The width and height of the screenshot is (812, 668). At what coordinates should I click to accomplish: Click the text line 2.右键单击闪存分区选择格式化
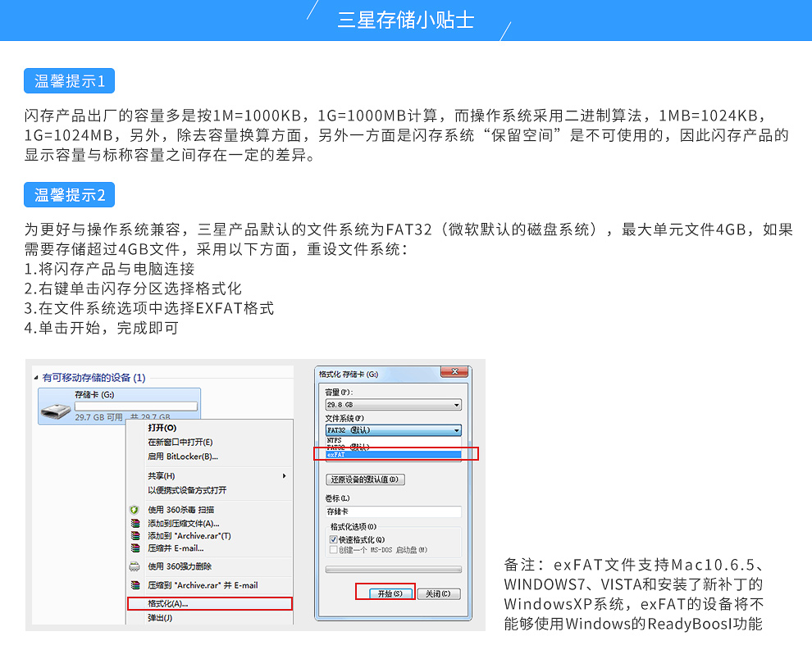[x=133, y=289]
